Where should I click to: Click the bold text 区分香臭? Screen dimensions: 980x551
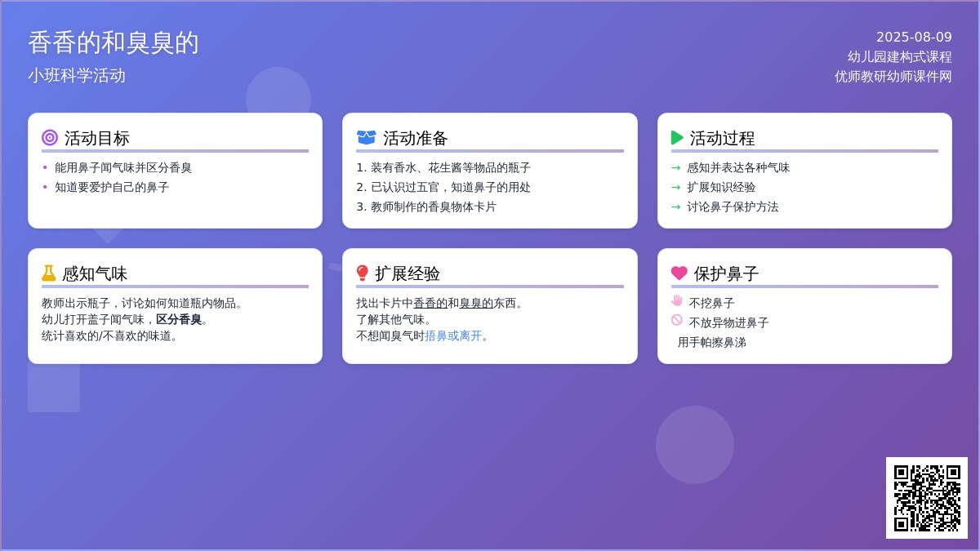179,319
